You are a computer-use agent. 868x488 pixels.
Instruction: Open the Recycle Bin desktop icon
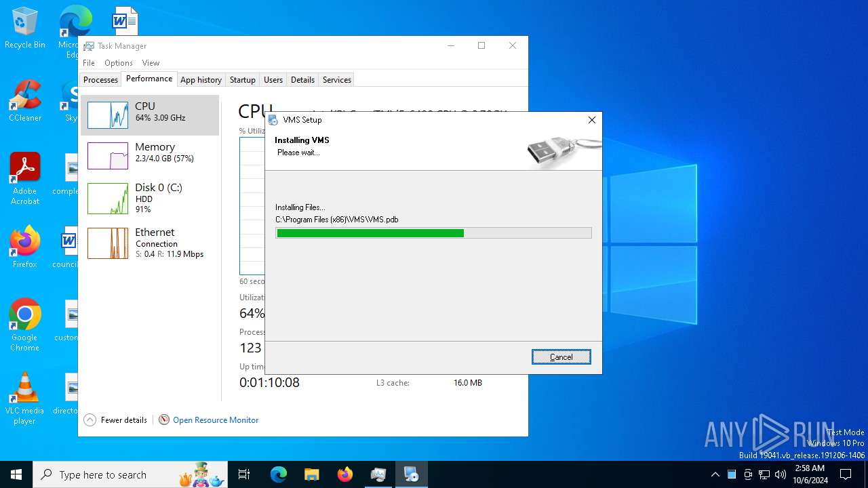25,28
